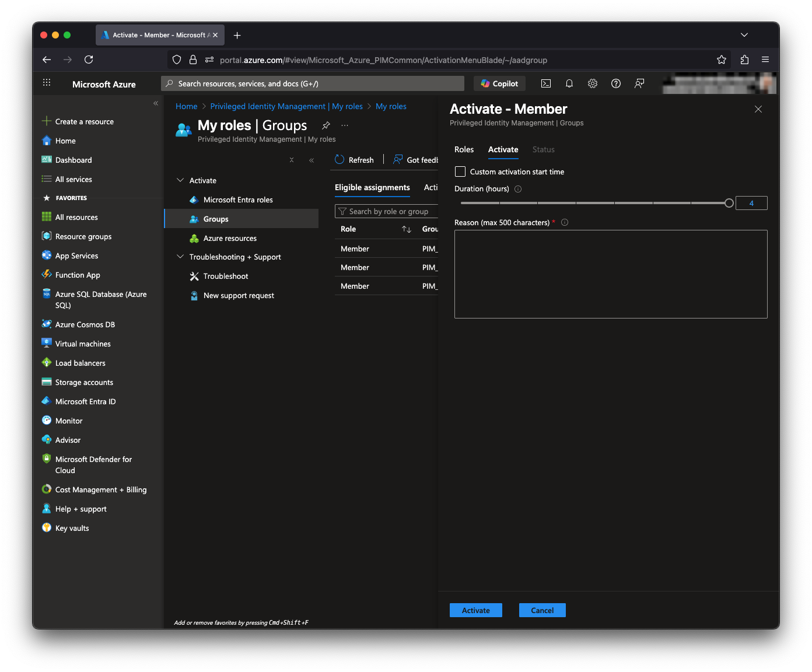The height and width of the screenshot is (672, 812).
Task: Pin My roles blade with pin icon
Action: tap(326, 125)
